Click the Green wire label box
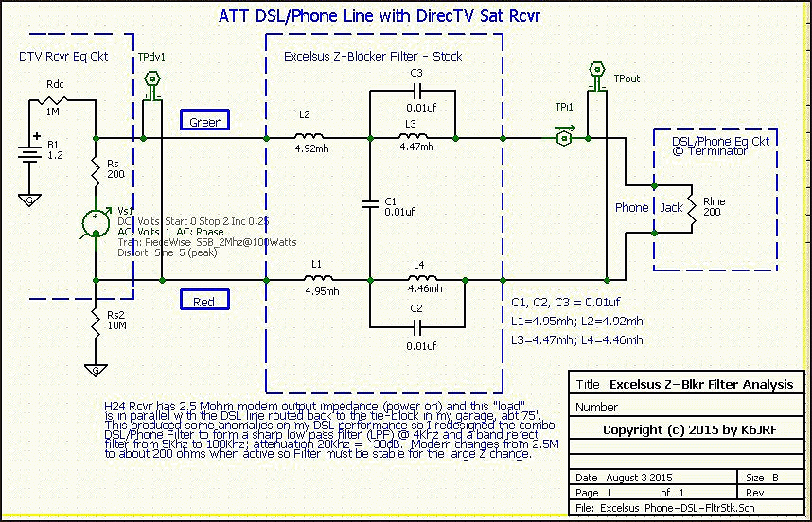 tap(205, 121)
